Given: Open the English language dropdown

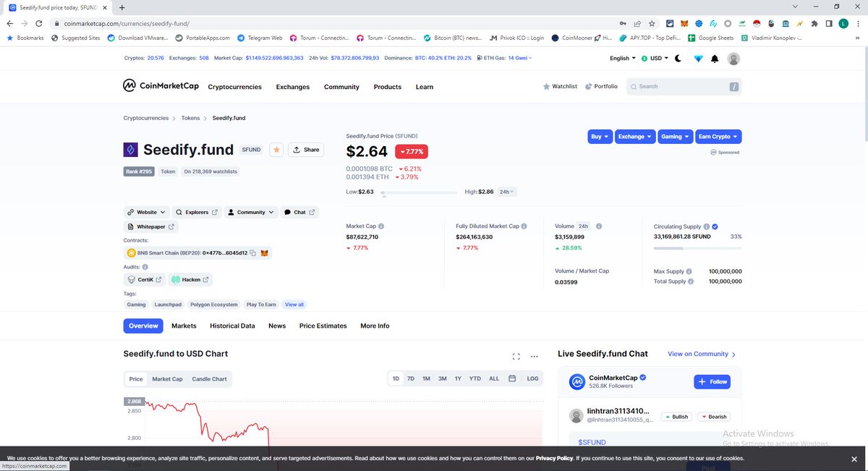Looking at the screenshot, I should click(x=623, y=59).
